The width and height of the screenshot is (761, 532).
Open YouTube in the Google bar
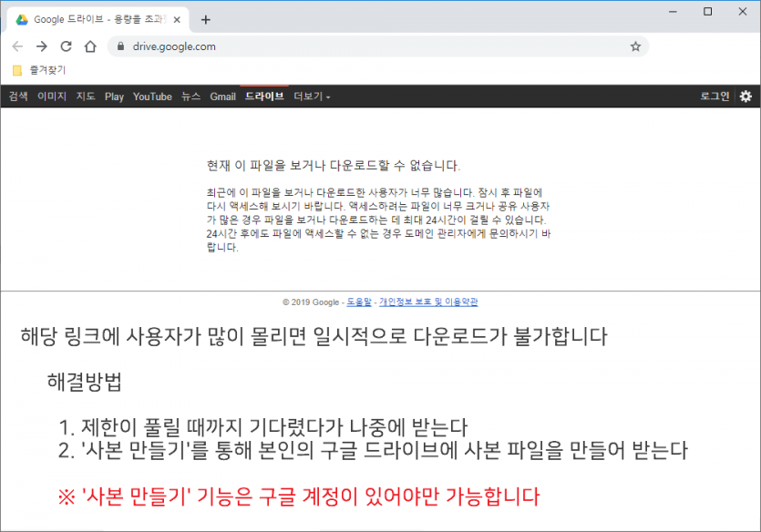coord(152,97)
